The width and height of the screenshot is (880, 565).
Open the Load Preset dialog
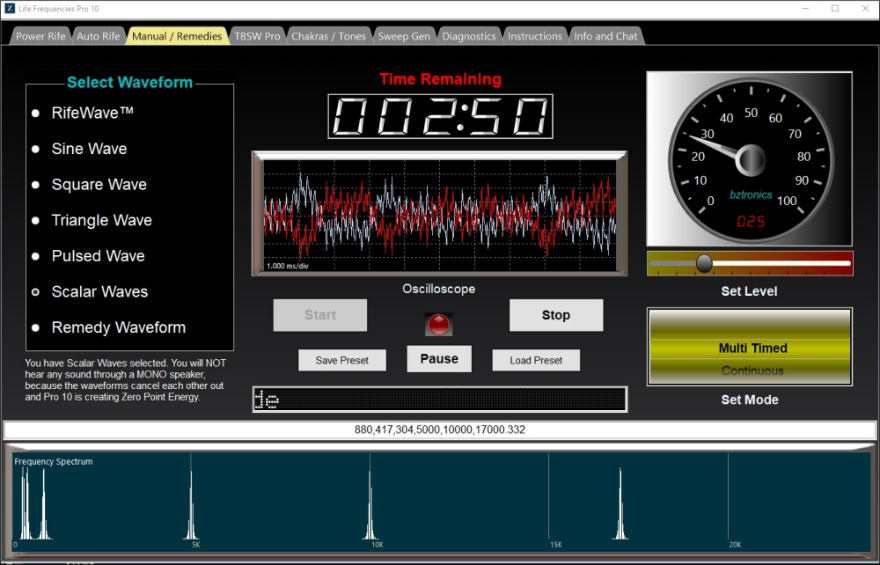pos(536,360)
